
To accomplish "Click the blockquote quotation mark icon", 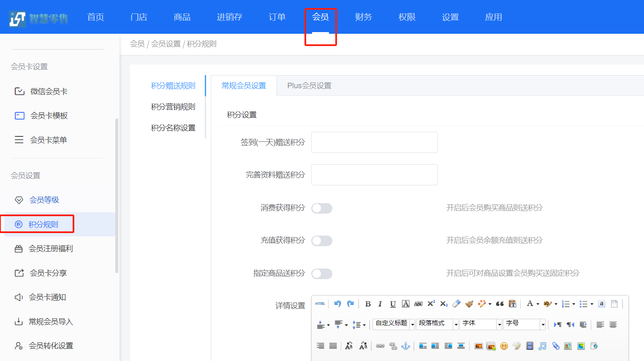I will (500, 304).
